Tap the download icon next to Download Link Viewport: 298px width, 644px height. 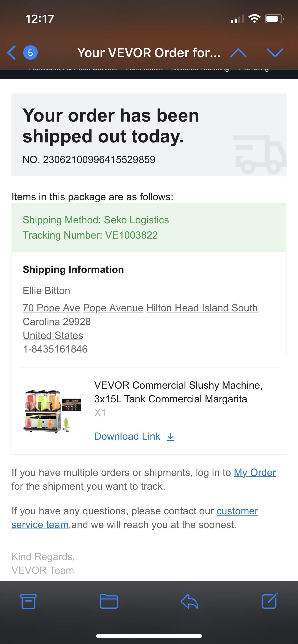(170, 436)
